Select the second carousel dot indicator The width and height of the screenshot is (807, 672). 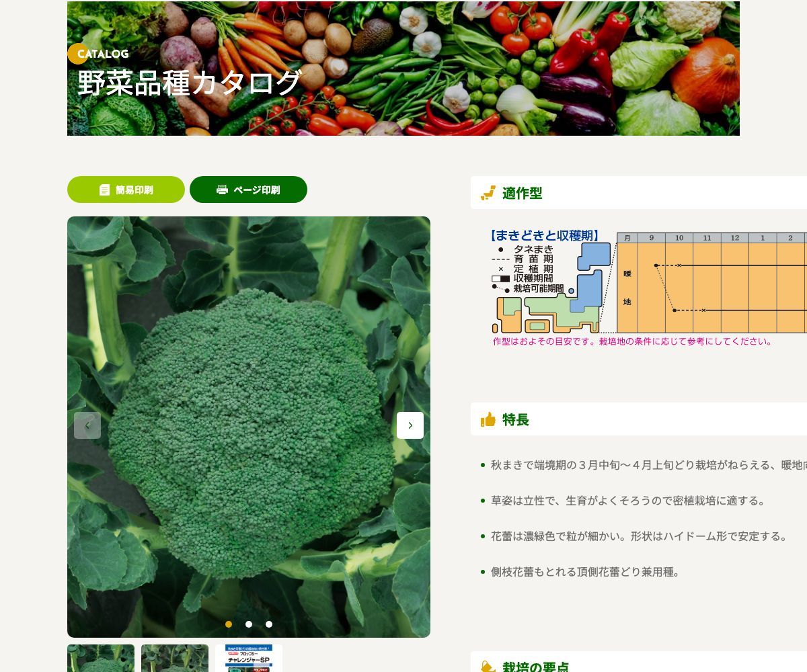click(x=249, y=624)
